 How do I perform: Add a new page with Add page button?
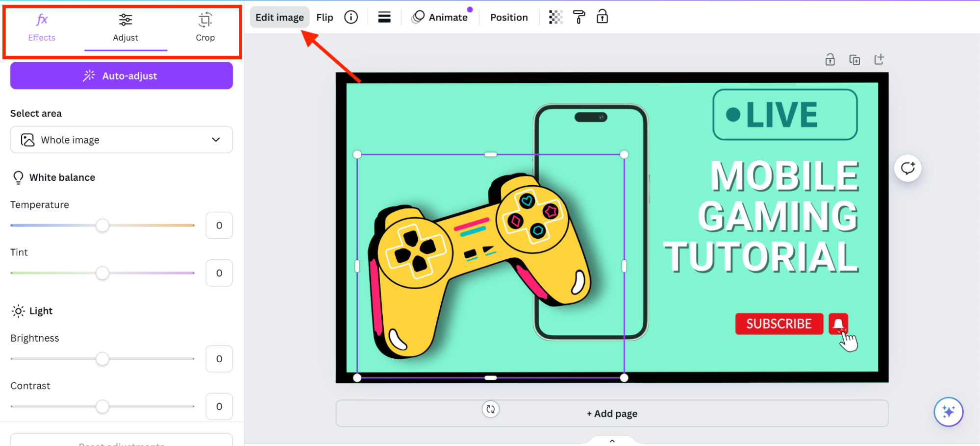(x=611, y=413)
